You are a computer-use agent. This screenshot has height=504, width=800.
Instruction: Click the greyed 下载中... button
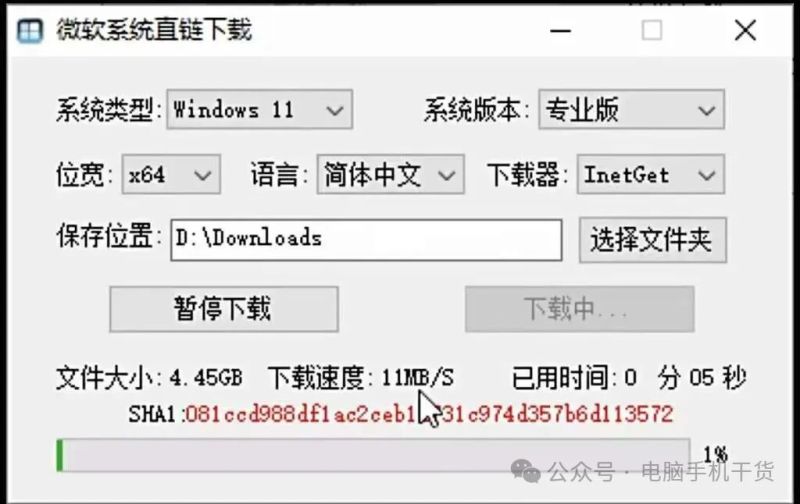(580, 309)
